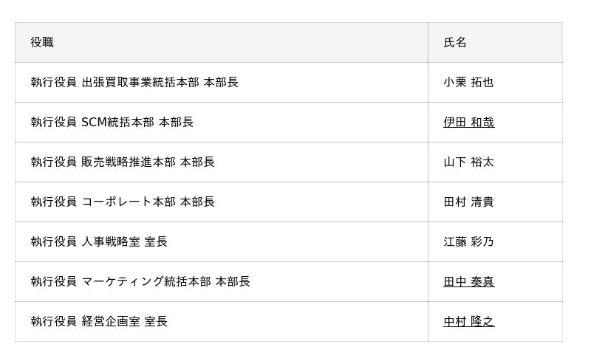
Task: Click the word SCM in the table
Action: tap(95, 123)
